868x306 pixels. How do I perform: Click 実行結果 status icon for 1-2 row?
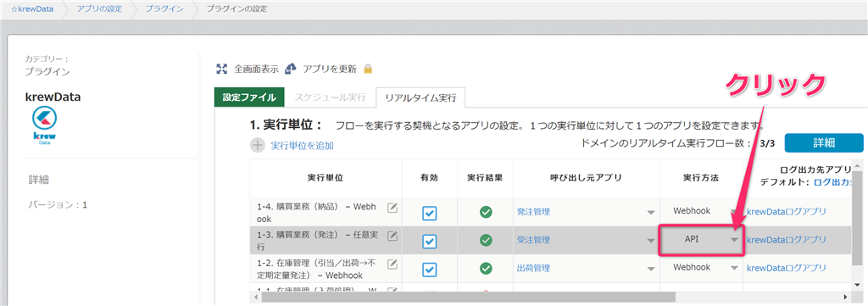coord(486,268)
